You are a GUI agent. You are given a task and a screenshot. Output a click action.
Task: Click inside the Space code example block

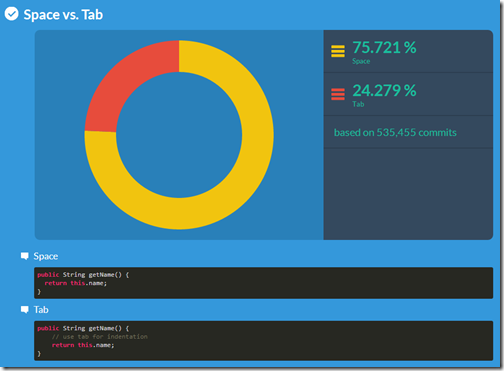pos(263,283)
